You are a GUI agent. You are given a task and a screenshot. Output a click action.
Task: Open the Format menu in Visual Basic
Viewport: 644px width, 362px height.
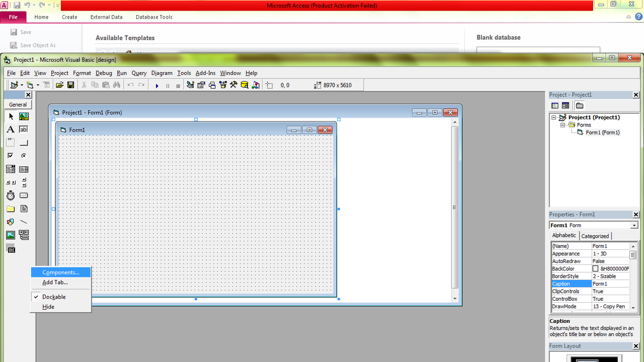82,73
